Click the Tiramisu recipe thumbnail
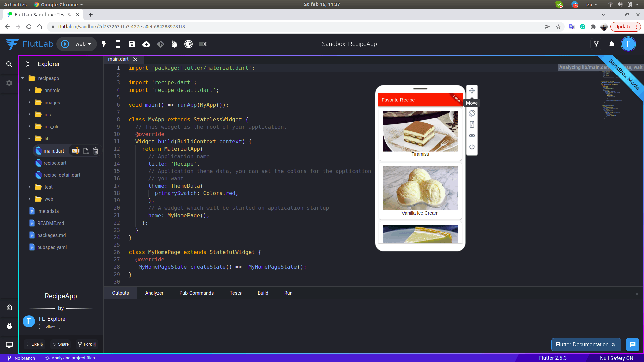644x362 pixels. (420, 131)
